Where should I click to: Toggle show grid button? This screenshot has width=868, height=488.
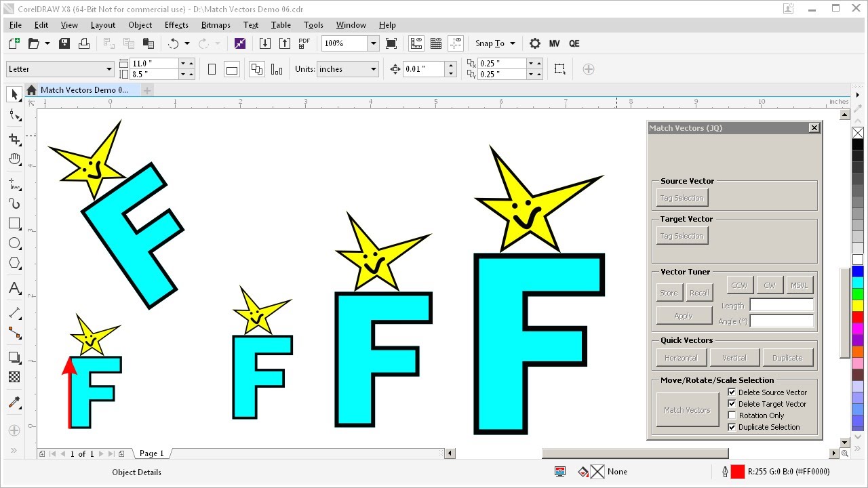point(436,43)
